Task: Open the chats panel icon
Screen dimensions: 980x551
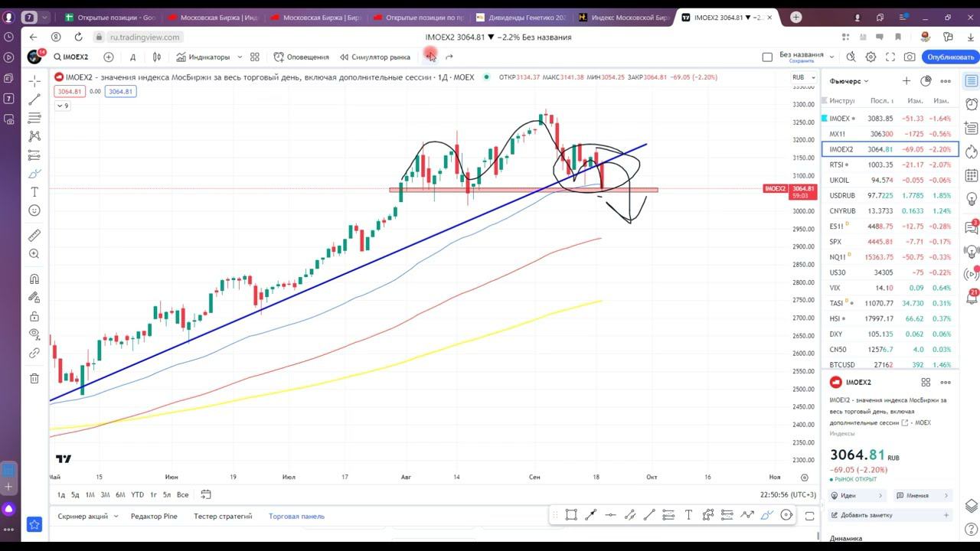Action: pyautogui.click(x=971, y=227)
